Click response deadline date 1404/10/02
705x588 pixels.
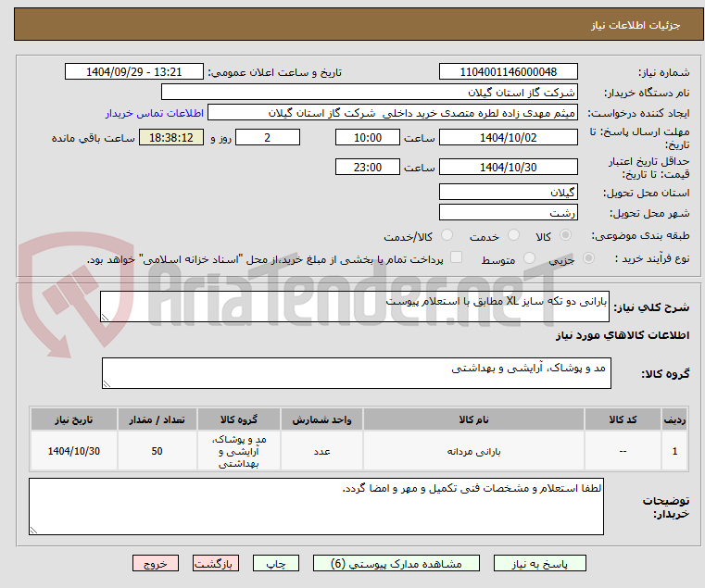508,138
